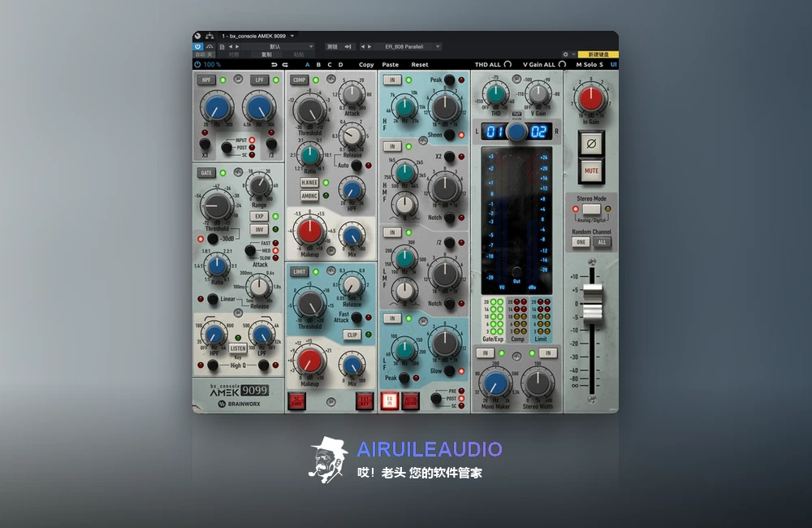Click Paste in the plugin toolbar

pos(391,65)
